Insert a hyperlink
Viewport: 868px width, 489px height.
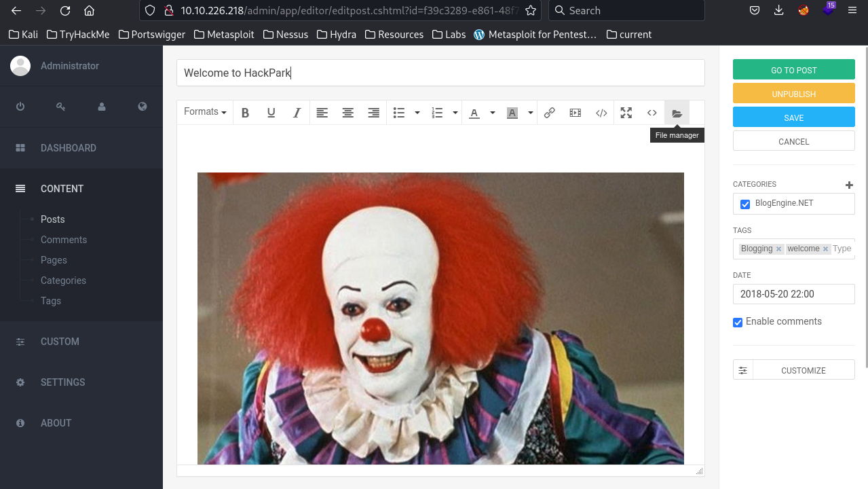550,113
